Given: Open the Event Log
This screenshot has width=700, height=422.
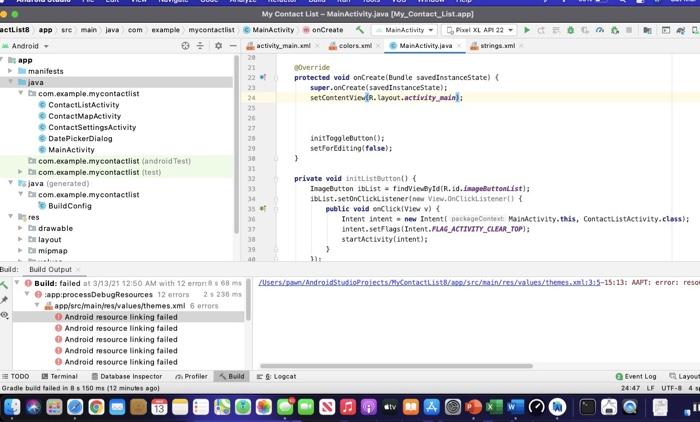Looking at the screenshot, I should click(x=636, y=376).
